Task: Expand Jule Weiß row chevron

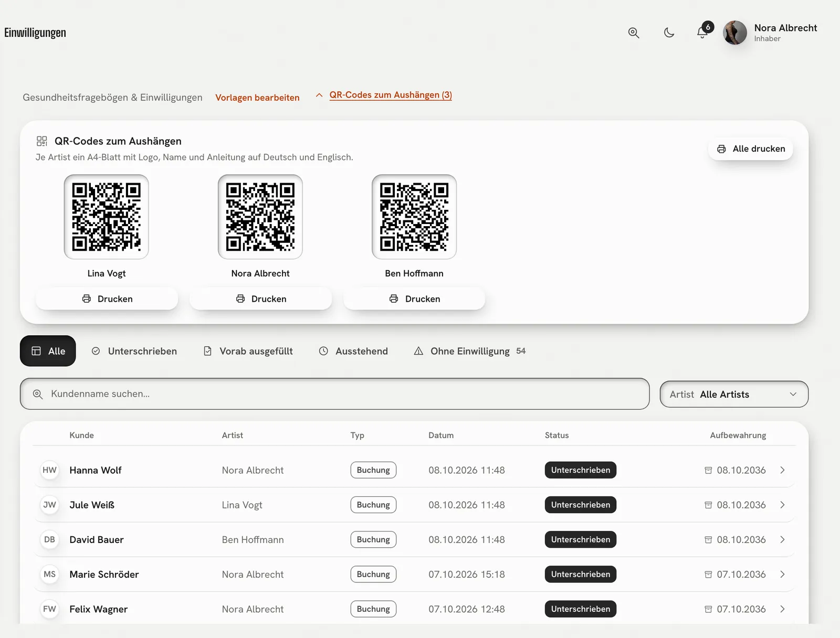Action: [x=782, y=505]
